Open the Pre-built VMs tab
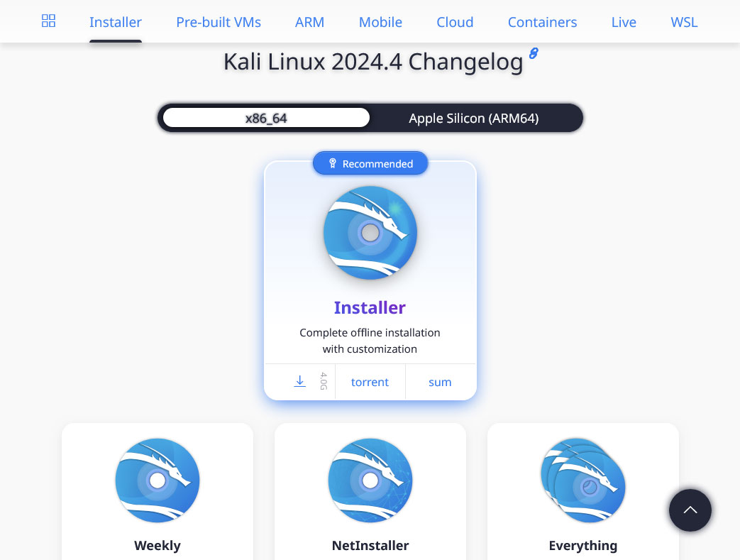This screenshot has height=560, width=740. click(x=219, y=22)
